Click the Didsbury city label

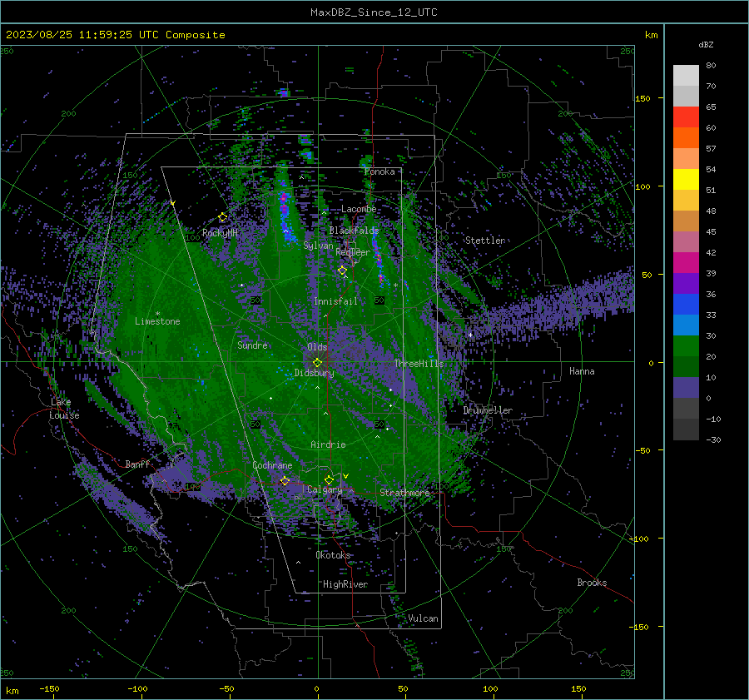coord(315,373)
